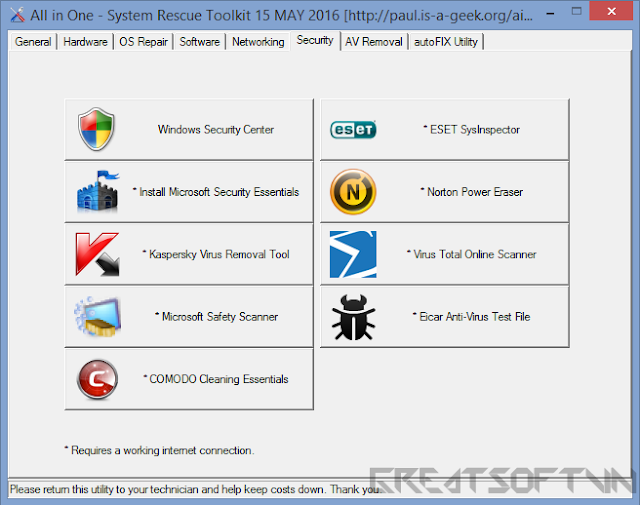Click the COMODO red C icon
Viewport: 640px width, 505px height.
click(x=97, y=379)
